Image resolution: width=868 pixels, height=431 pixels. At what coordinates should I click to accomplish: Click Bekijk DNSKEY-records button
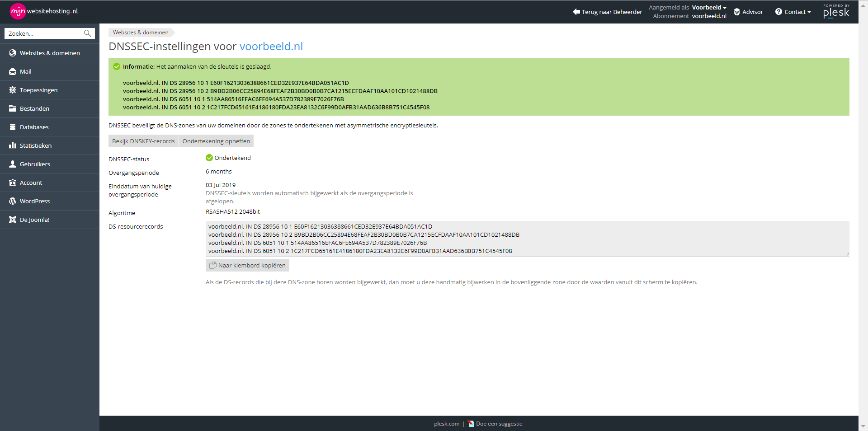pyautogui.click(x=143, y=141)
